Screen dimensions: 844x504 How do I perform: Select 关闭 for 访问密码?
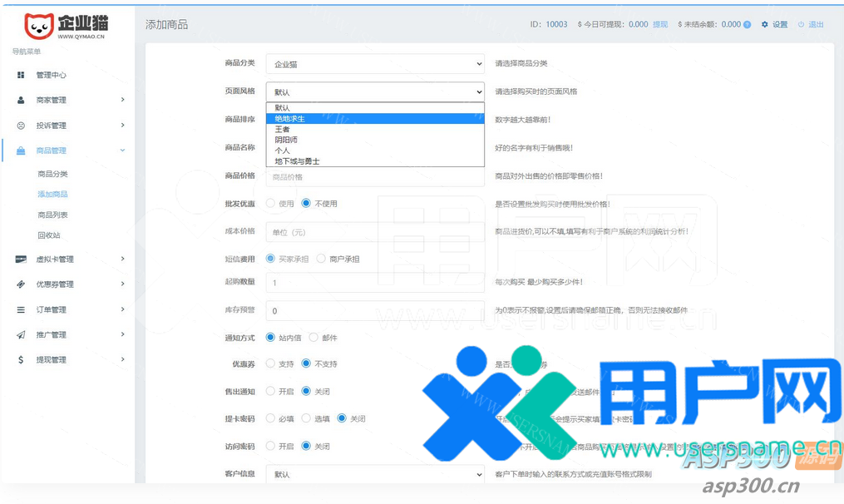coord(306,447)
